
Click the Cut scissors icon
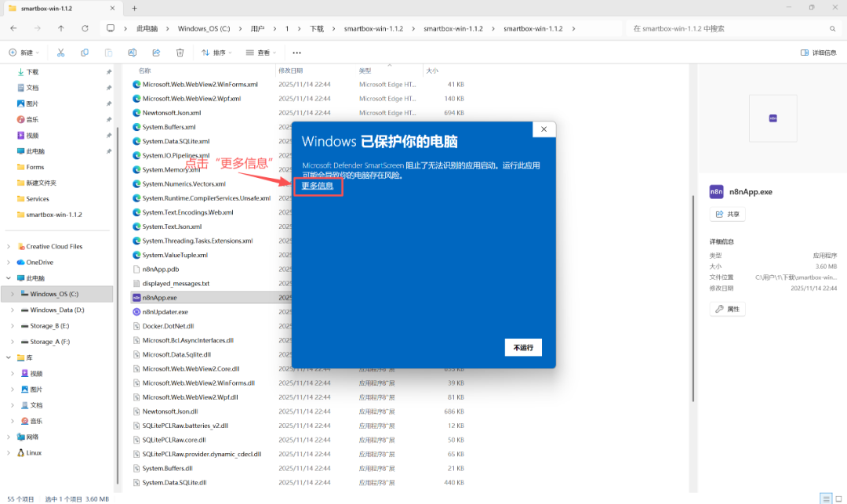pyautogui.click(x=60, y=53)
